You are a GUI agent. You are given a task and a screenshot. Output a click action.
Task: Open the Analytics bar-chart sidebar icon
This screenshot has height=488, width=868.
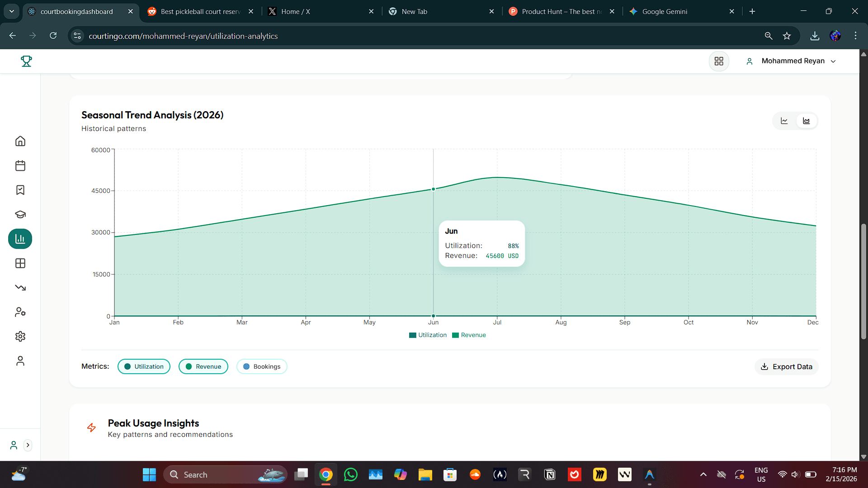coord(20,239)
